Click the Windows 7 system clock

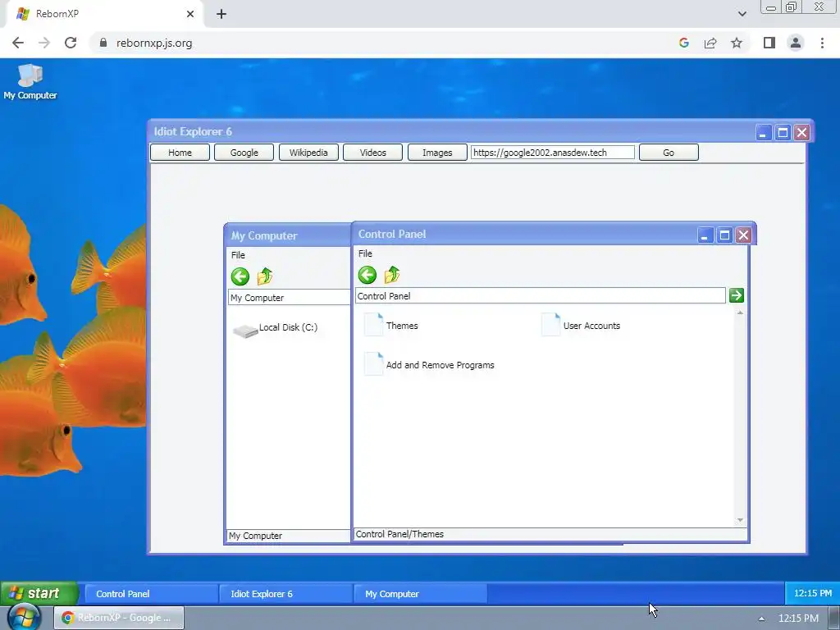(798, 619)
